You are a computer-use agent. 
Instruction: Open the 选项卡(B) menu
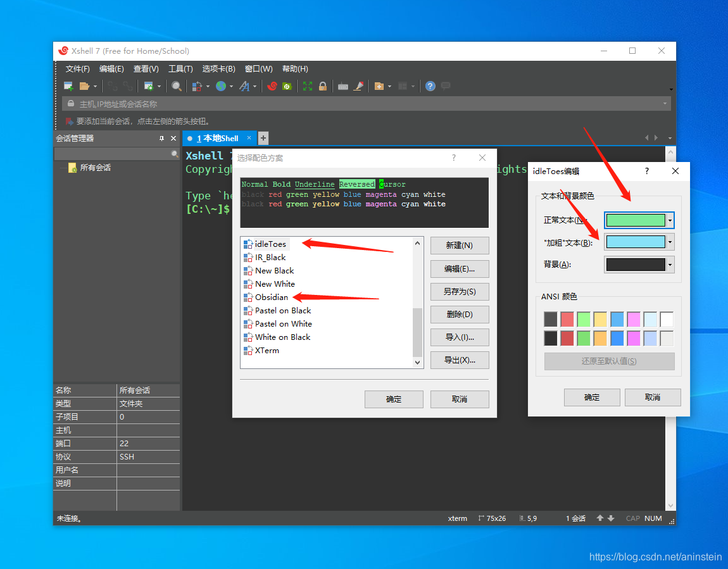pos(218,69)
